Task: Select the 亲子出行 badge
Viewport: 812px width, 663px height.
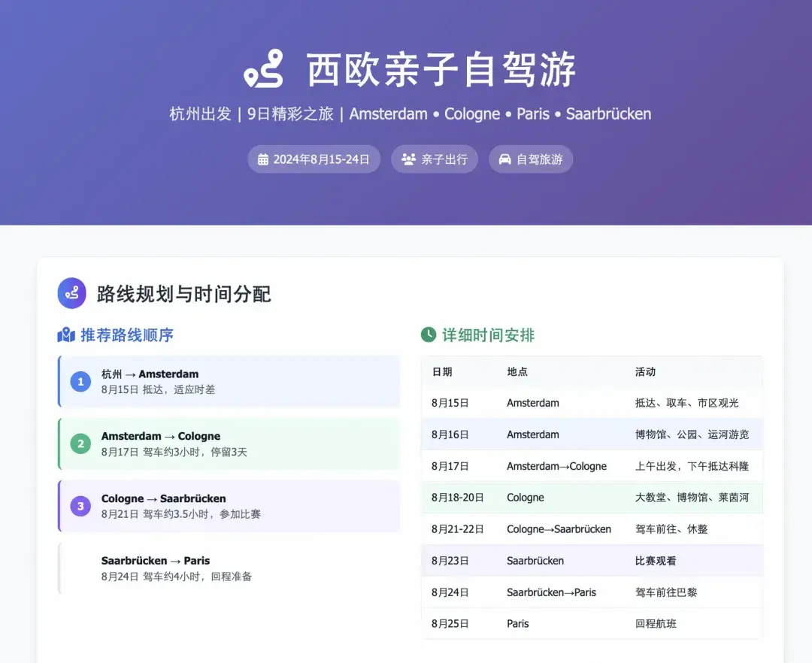Action: pyautogui.click(x=435, y=159)
